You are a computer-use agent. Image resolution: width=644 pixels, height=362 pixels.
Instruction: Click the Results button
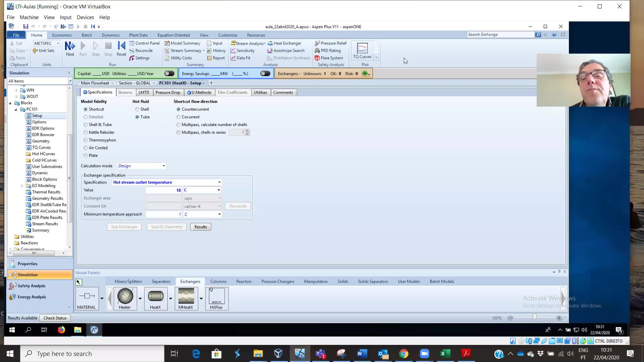click(201, 227)
